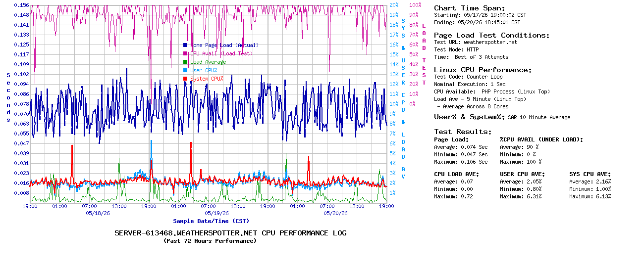Click the Linux CPU Performance heading
Screen dimensions: 644x272
483,70
